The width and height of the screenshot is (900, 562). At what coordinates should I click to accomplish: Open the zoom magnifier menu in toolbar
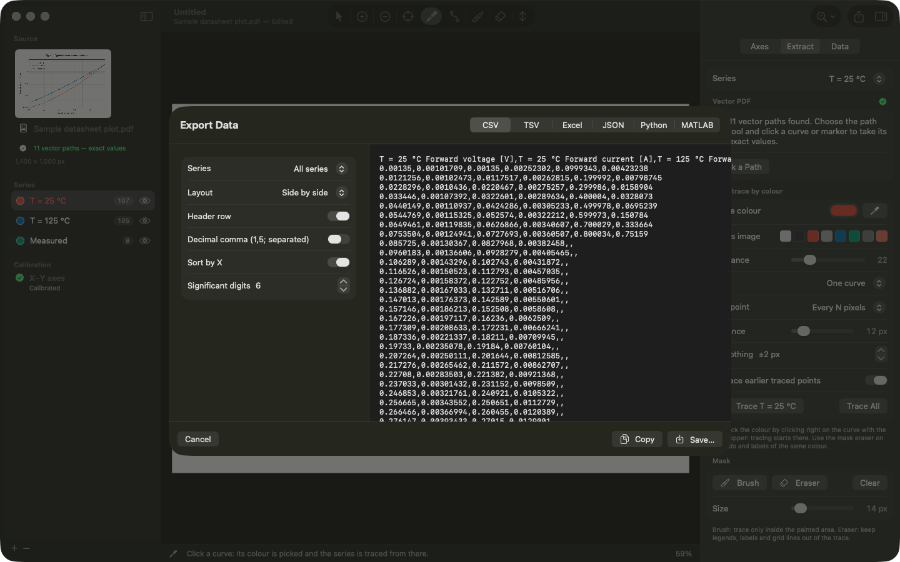click(826, 17)
